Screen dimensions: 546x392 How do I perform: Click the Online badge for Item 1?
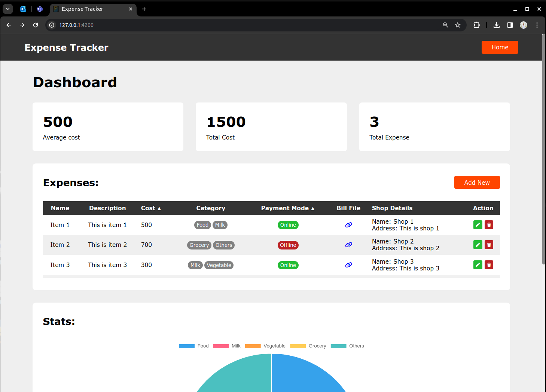pyautogui.click(x=288, y=225)
